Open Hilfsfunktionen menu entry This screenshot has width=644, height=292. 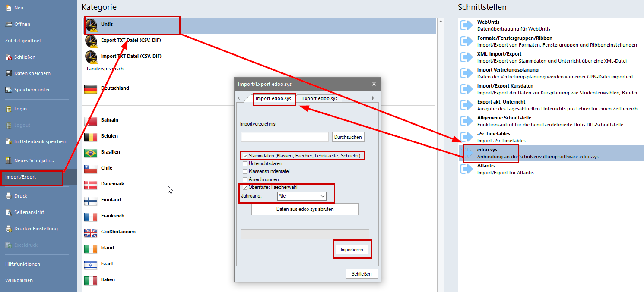[22, 264]
